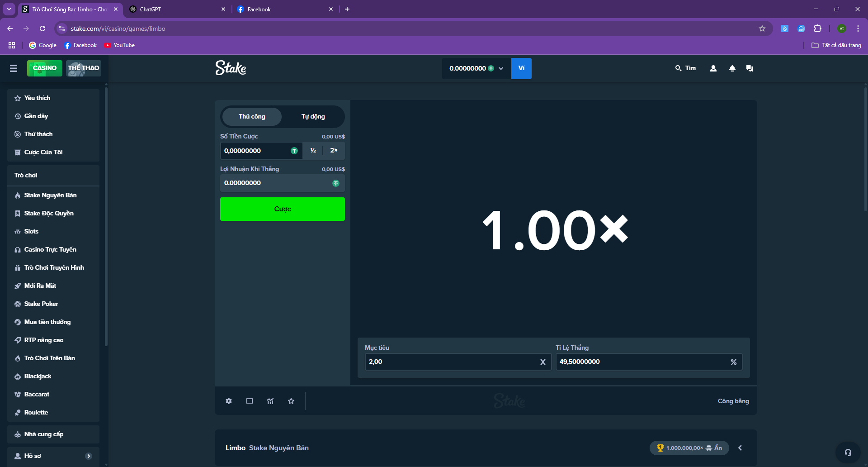This screenshot has height=467, width=868.
Task: Open Baccarat in sidebar
Action: [53, 395]
